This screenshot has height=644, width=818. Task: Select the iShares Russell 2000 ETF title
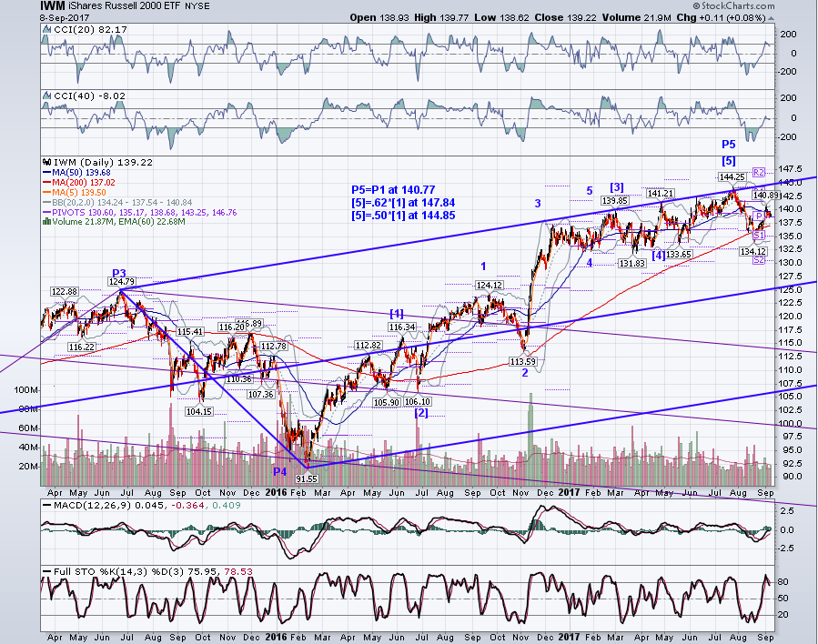point(125,6)
